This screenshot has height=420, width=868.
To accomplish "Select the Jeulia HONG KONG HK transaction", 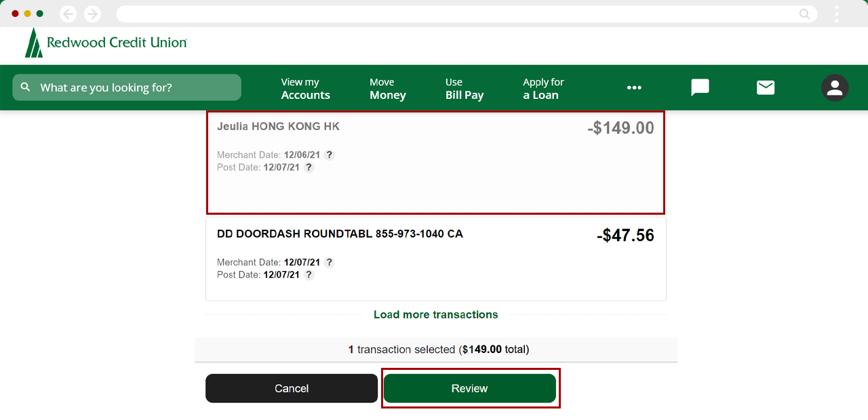I will click(x=436, y=163).
